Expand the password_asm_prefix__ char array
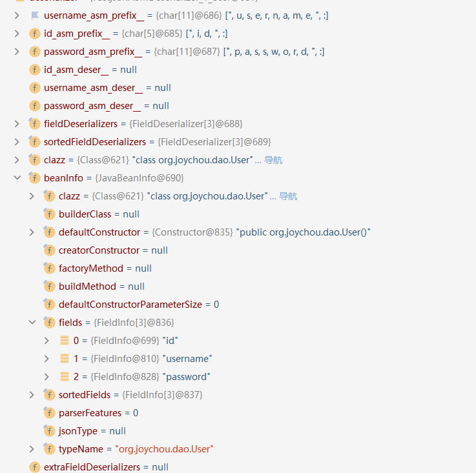The height and width of the screenshot is (473, 476). [17, 51]
